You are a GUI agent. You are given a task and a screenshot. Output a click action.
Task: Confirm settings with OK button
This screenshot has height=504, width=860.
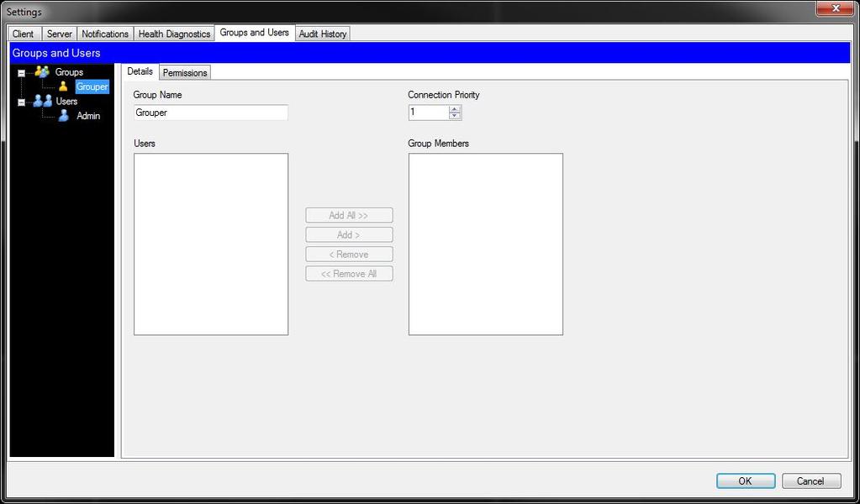[x=746, y=481]
